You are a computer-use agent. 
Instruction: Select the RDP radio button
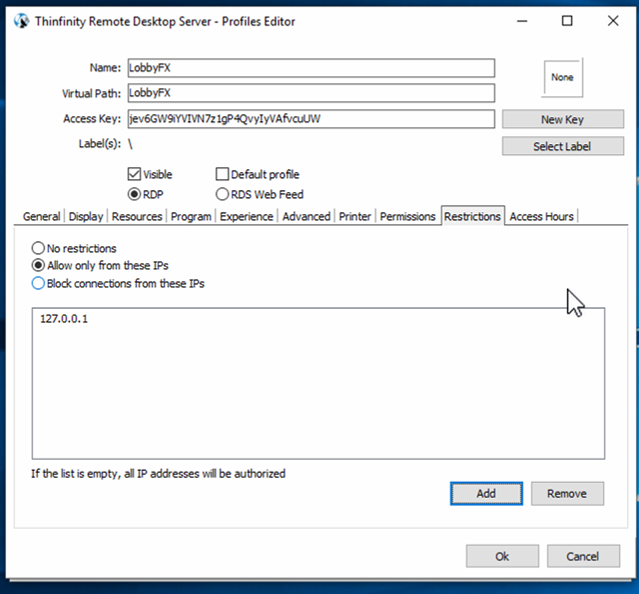[135, 194]
